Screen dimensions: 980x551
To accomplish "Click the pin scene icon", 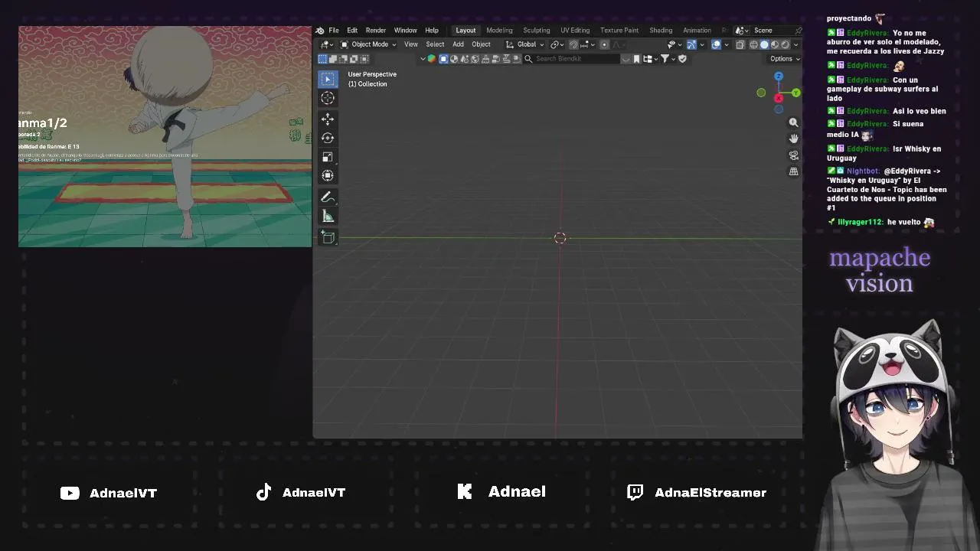I will click(798, 31).
